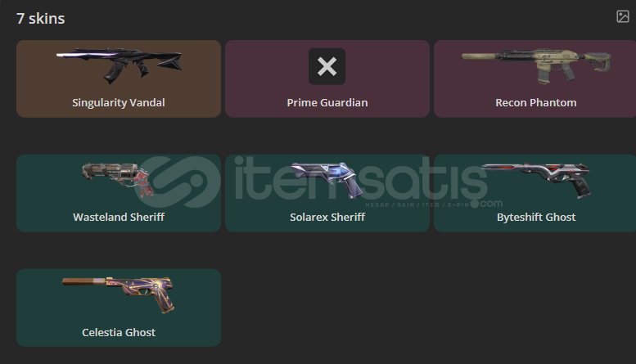Click the HESAP / SKIN / ITEM / E-PIN watermark tagline
Image resolution: width=636 pixels, height=364 pixels.
417,204
